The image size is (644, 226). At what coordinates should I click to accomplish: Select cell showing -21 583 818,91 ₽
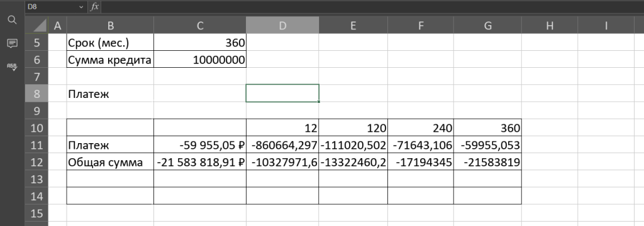point(200,162)
